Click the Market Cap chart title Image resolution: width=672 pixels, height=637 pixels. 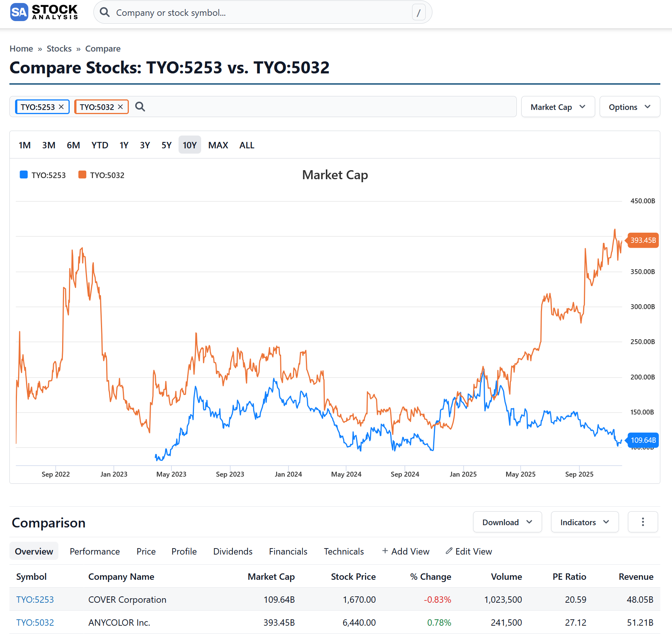(335, 175)
